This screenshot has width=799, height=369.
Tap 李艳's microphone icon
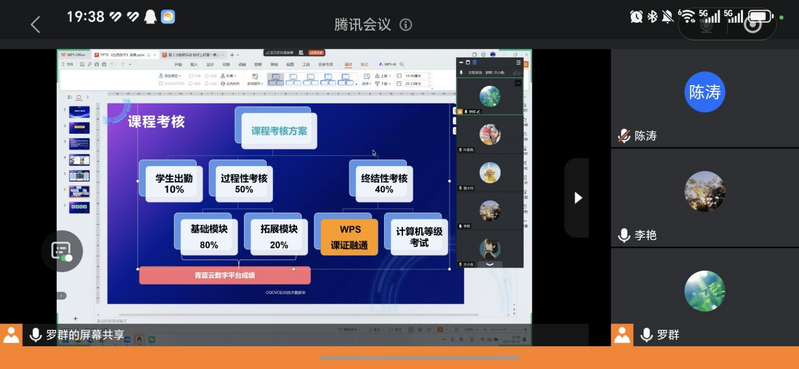[624, 235]
